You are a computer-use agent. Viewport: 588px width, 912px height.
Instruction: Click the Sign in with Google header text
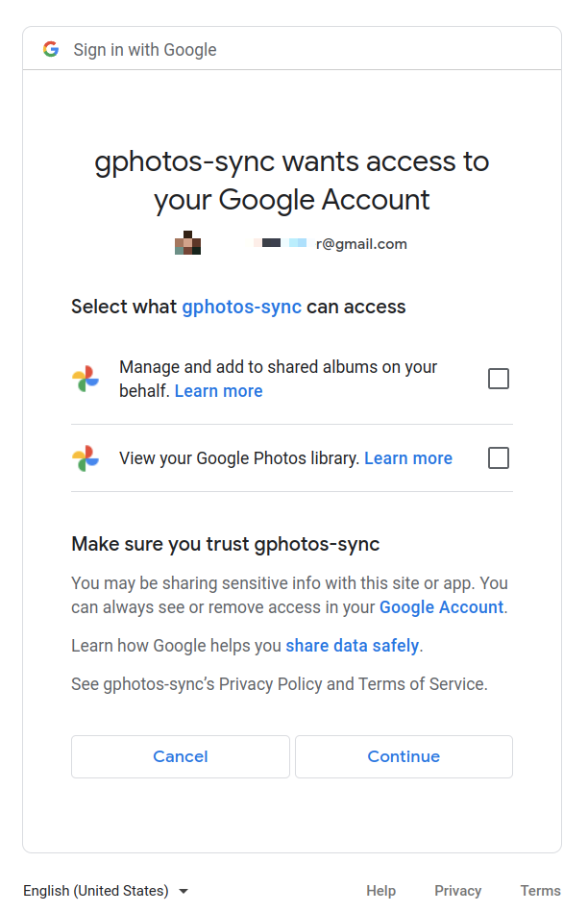(x=145, y=50)
